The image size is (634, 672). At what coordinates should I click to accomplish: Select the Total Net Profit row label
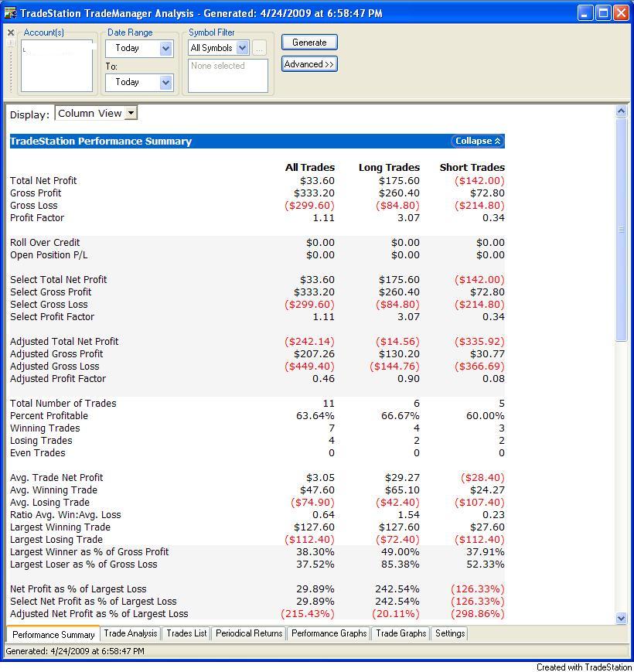(x=43, y=181)
